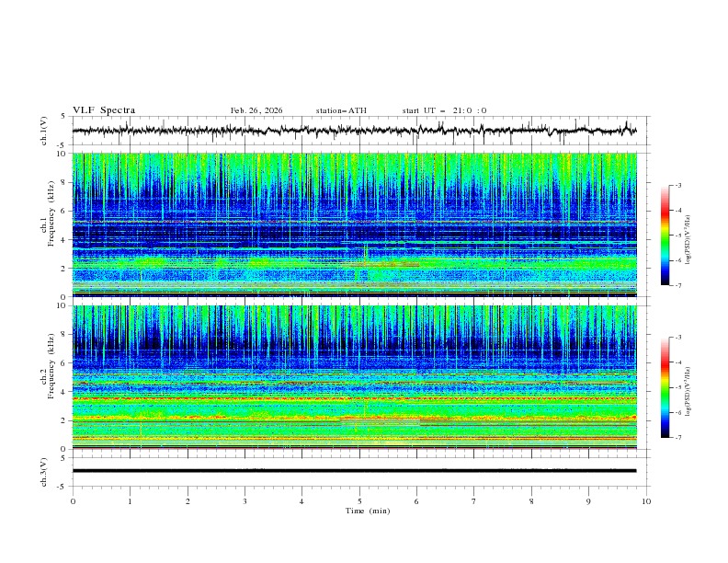Click the "4" kHz tick on ch.1 spectrogram
The width and height of the screenshot is (728, 563).
[64, 240]
